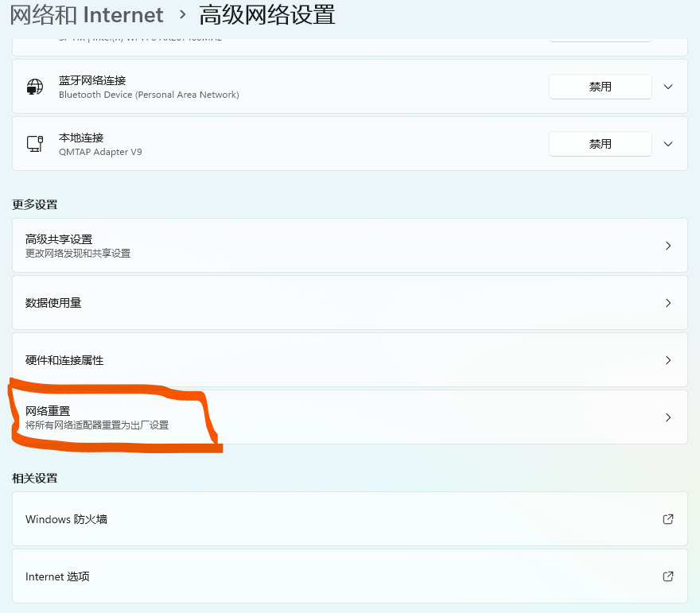Click the arrow beside 高级共享设置
Image resolution: width=700 pixels, height=613 pixels.
point(668,246)
